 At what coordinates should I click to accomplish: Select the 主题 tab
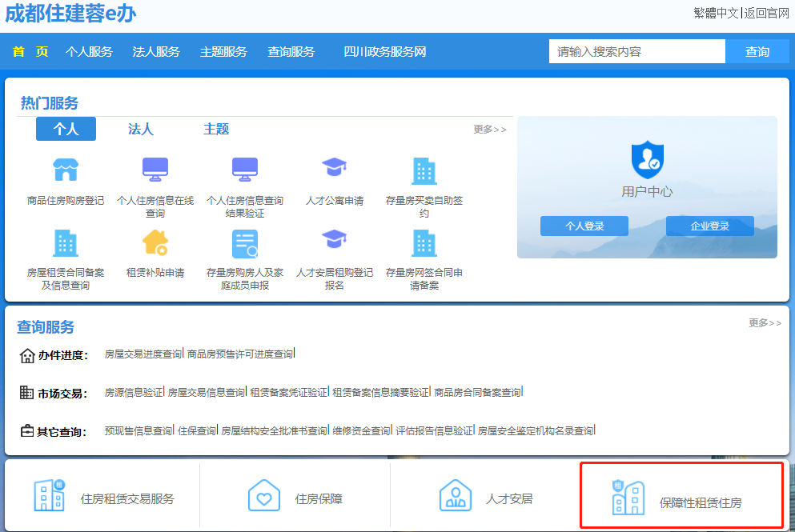click(x=216, y=129)
